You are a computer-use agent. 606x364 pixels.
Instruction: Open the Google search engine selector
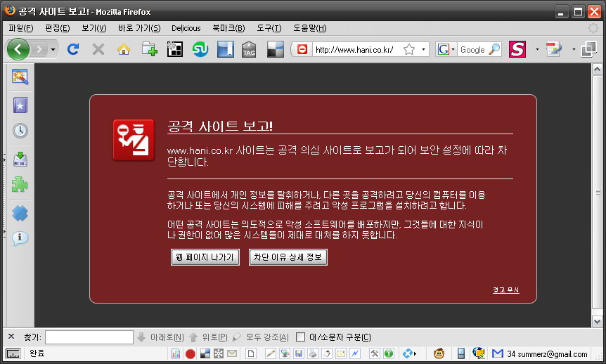point(446,49)
